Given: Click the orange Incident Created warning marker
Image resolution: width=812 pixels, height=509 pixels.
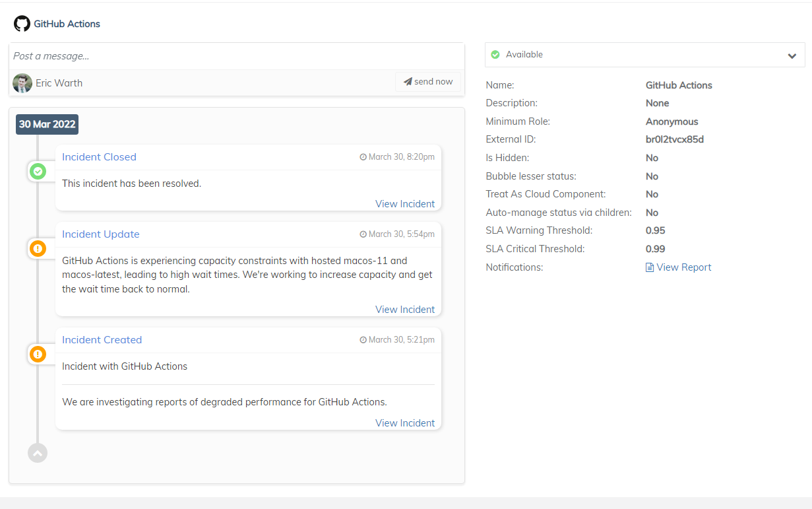Looking at the screenshot, I should click(x=38, y=355).
